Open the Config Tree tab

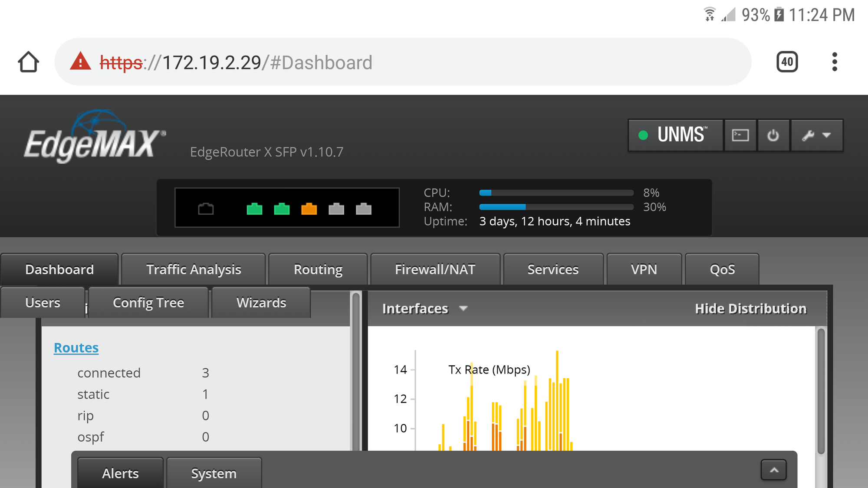point(148,302)
